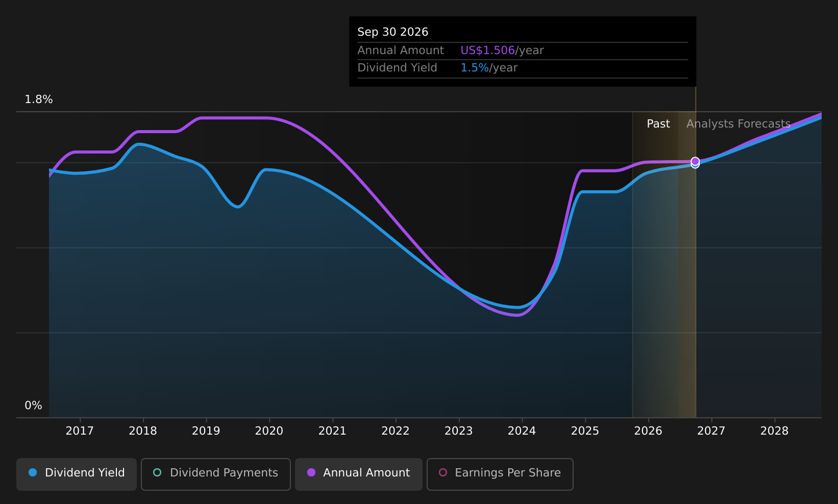Click the 2028 x-axis label
Image resolution: width=838 pixels, height=504 pixels.
click(x=775, y=431)
